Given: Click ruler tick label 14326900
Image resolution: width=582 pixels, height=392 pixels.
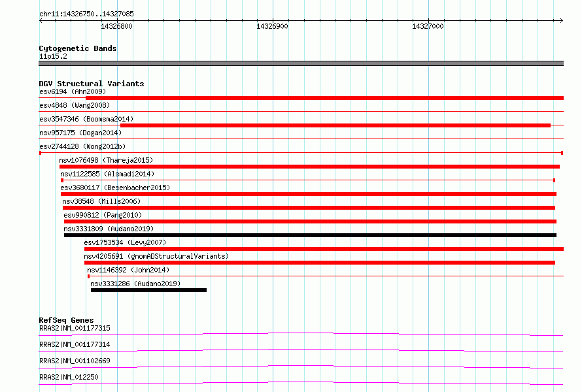Looking at the screenshot, I should click(x=272, y=26).
